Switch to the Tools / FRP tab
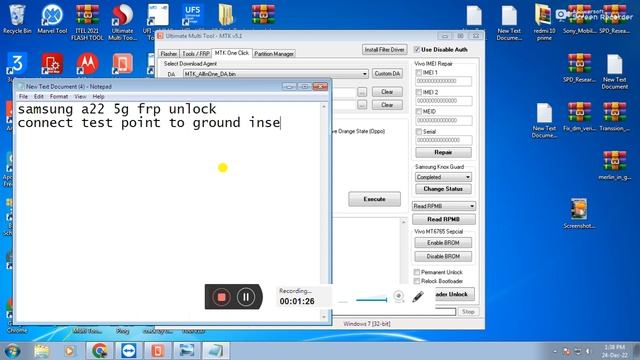This screenshot has width=640, height=360. coord(196,54)
